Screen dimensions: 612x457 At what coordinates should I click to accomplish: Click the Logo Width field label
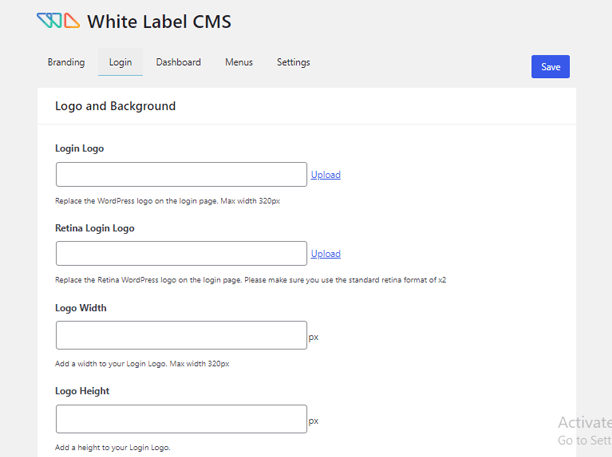point(81,308)
